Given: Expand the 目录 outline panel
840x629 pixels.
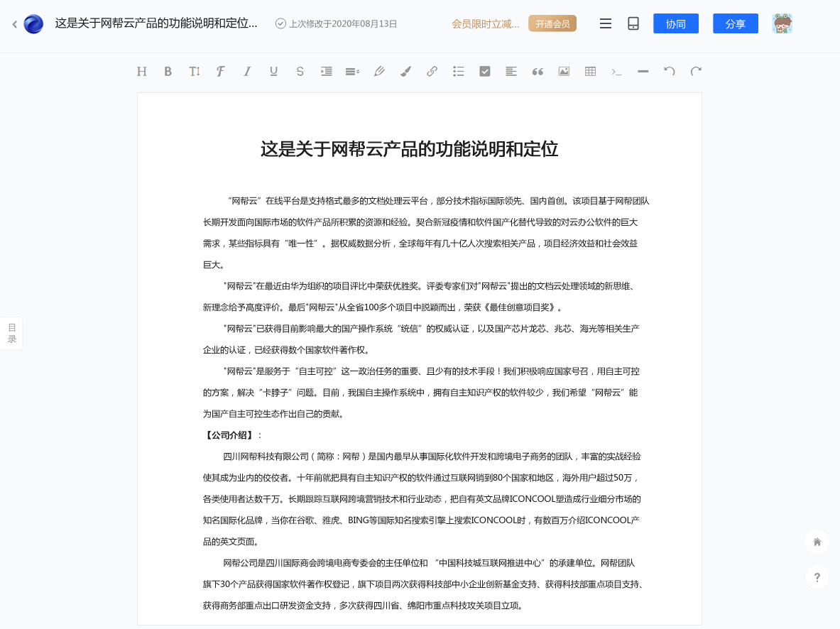Looking at the screenshot, I should click(x=12, y=333).
